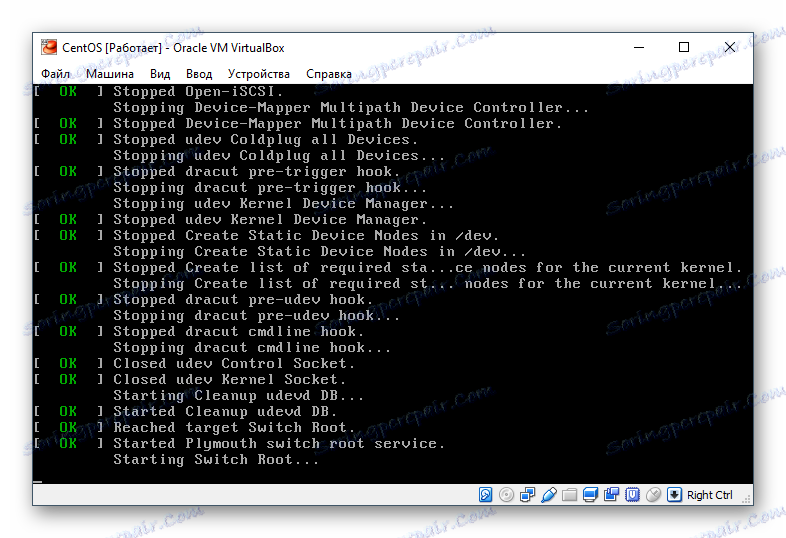Click 'Reached target Switch Root.' line
This screenshot has width=786, height=538.
click(234, 427)
